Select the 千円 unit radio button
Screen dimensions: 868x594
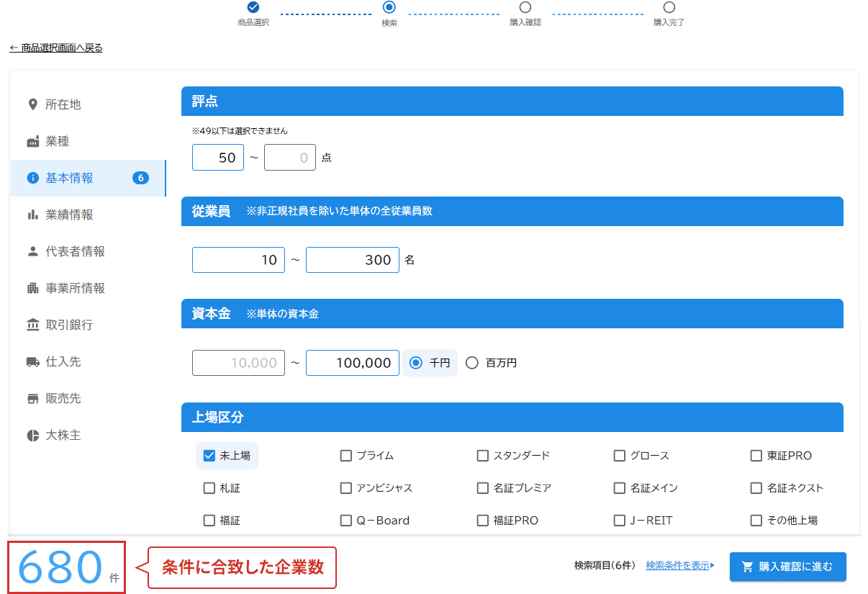click(x=415, y=363)
